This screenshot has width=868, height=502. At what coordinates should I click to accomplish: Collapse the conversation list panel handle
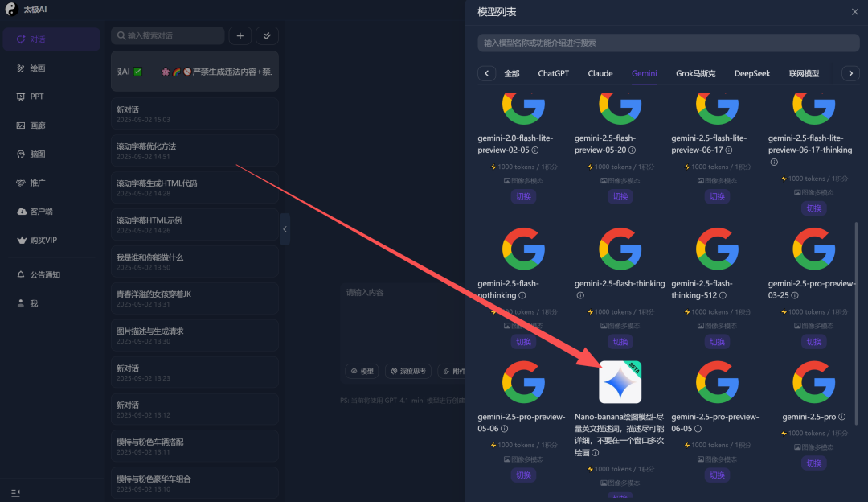[285, 228]
